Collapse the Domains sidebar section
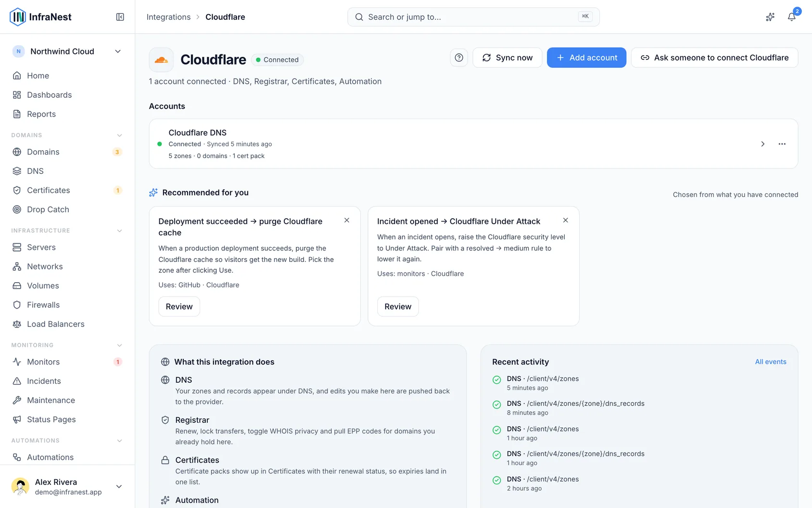 point(119,135)
